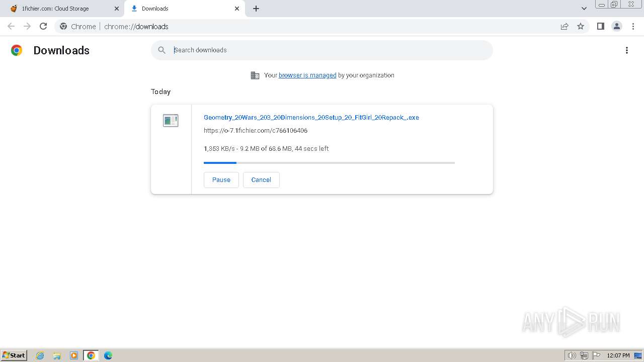Open Downloads page more actions menu
This screenshot has width=644, height=362.
pos(627,50)
